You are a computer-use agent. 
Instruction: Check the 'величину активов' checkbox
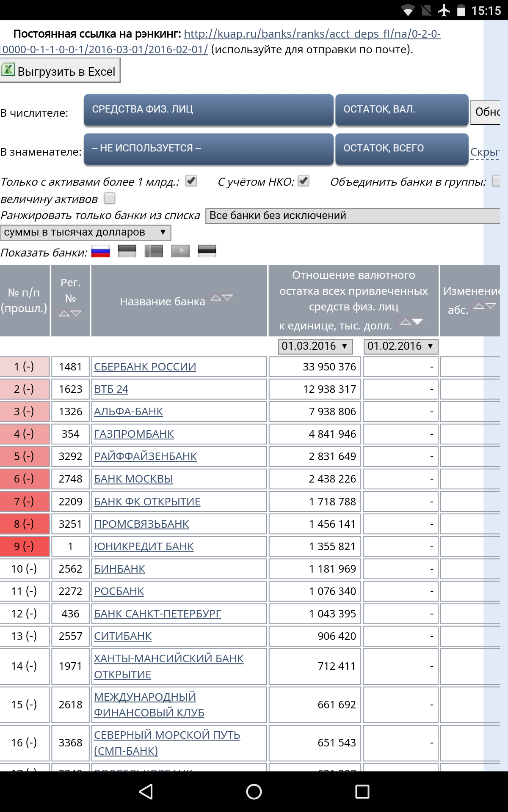pyautogui.click(x=110, y=198)
